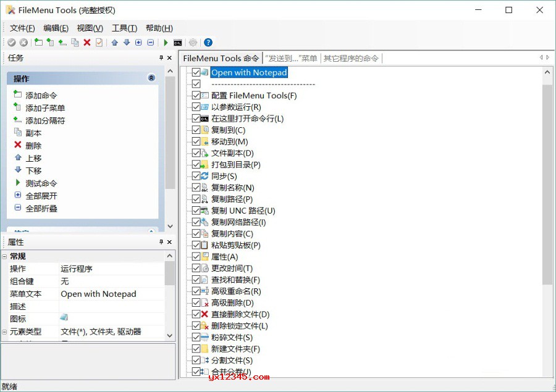Toggle the 复制到(C) command checkbox

point(196,130)
